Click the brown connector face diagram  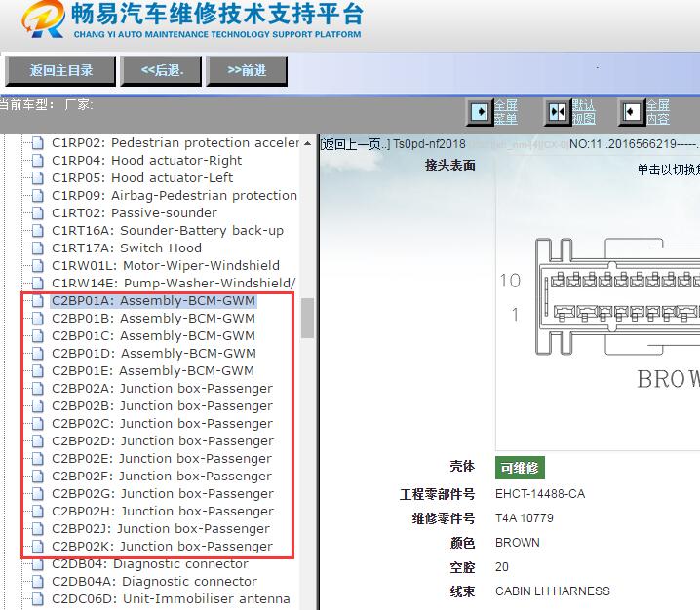[617, 296]
